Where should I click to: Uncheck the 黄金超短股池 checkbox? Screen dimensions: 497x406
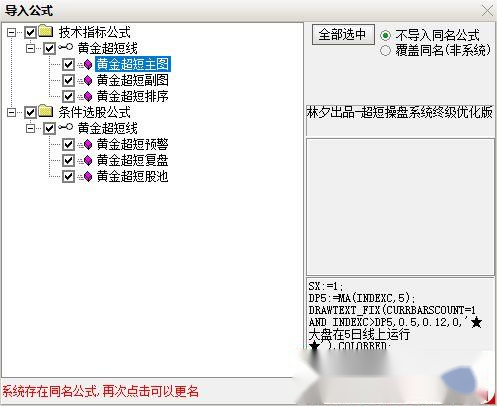pyautogui.click(x=68, y=177)
